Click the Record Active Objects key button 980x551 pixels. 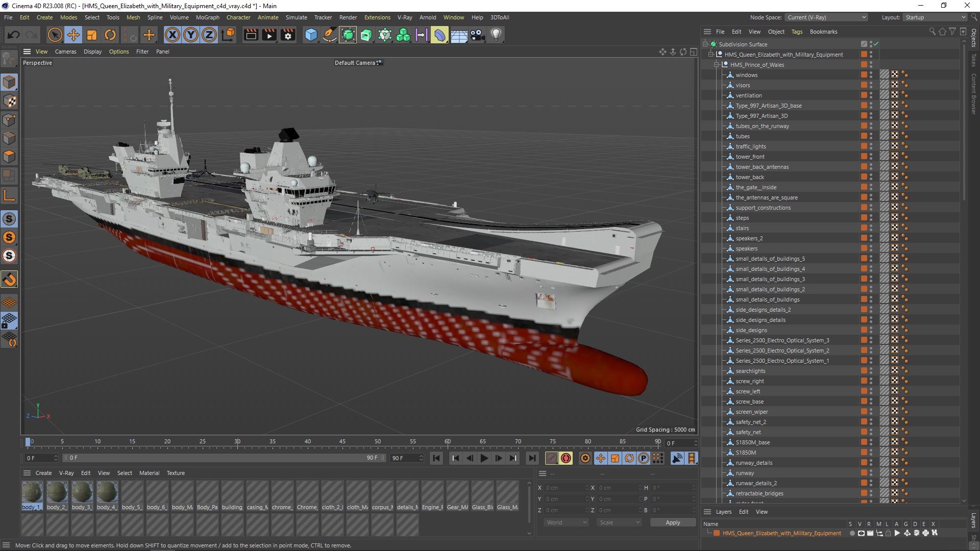[x=551, y=458]
